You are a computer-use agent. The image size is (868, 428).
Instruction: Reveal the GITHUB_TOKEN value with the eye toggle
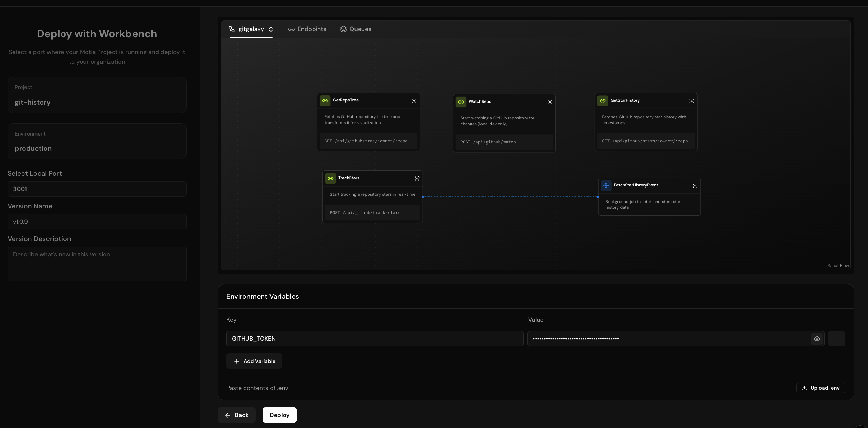click(x=817, y=339)
